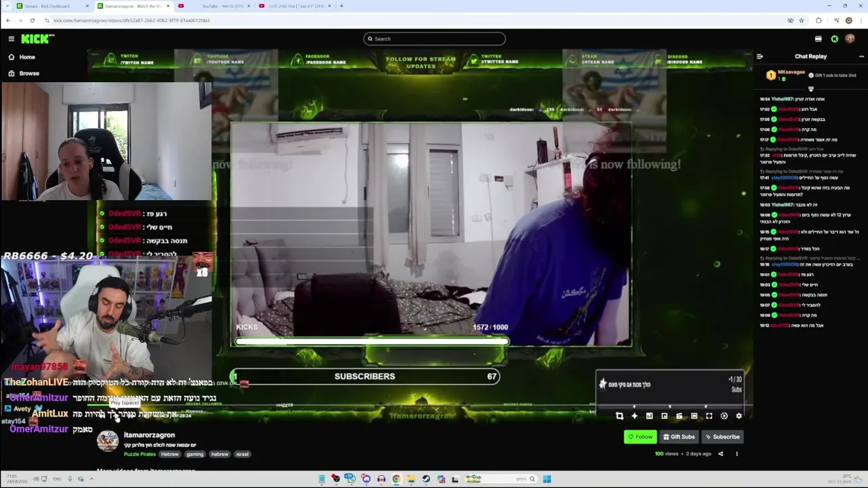Open video player settings gear
Screen dimensions: 868x488
738,416
